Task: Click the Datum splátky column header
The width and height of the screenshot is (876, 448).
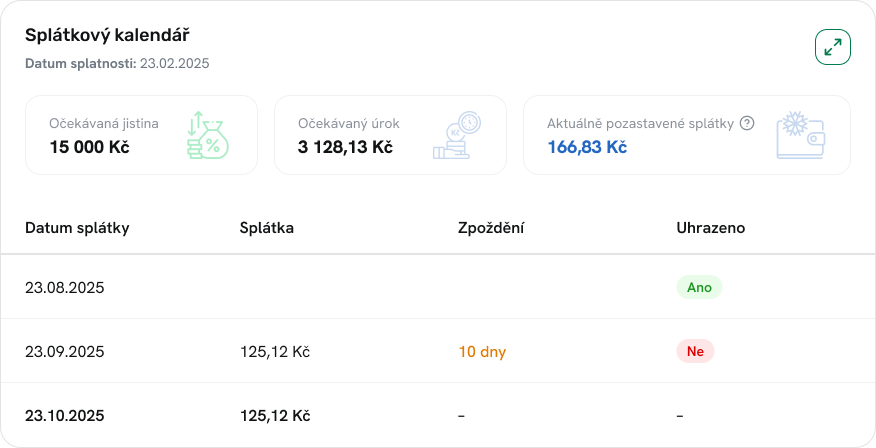Action: (77, 228)
